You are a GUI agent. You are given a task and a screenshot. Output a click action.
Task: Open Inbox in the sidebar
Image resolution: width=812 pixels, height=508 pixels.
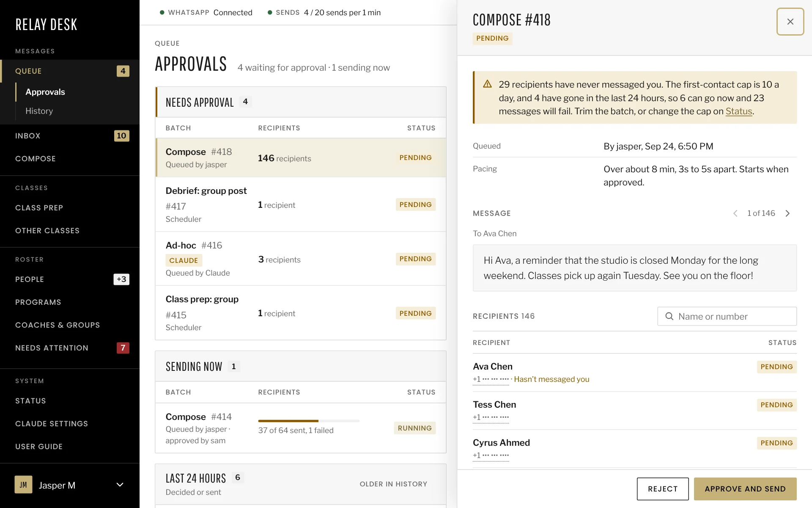pyautogui.click(x=70, y=136)
